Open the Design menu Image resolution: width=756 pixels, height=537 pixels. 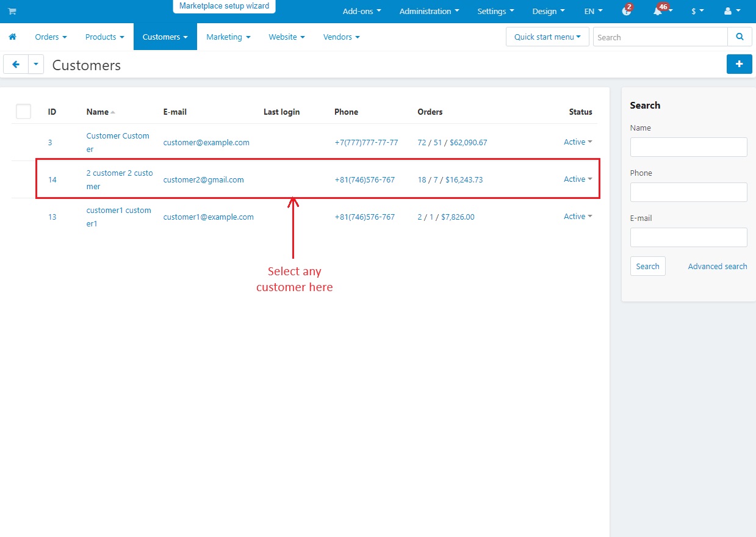549,11
